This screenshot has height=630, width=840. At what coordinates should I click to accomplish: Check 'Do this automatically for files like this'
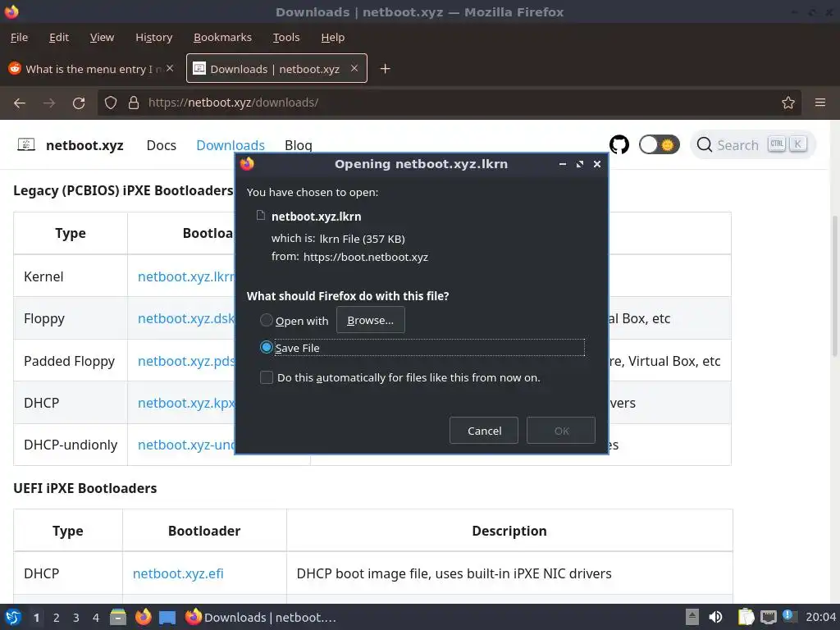267,377
